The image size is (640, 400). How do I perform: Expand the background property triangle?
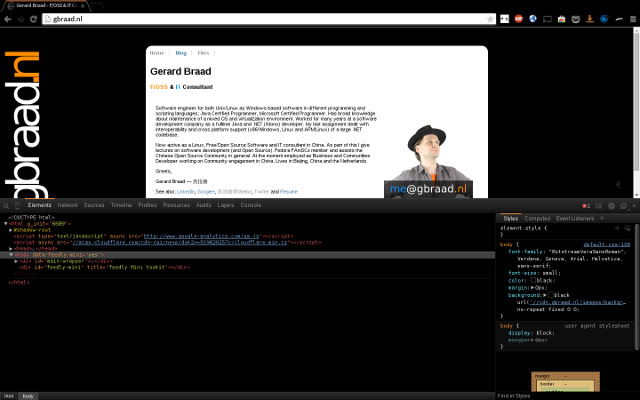[x=544, y=295]
